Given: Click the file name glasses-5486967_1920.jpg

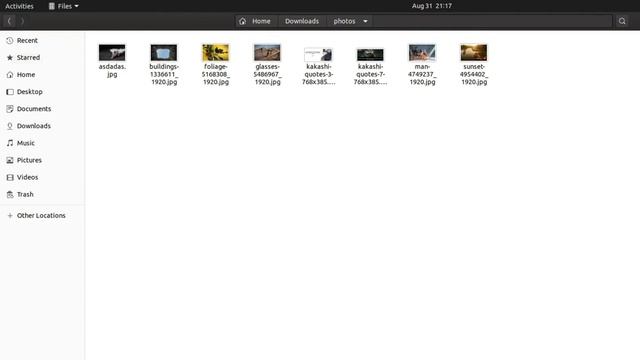Looking at the screenshot, I should pyautogui.click(x=267, y=74).
